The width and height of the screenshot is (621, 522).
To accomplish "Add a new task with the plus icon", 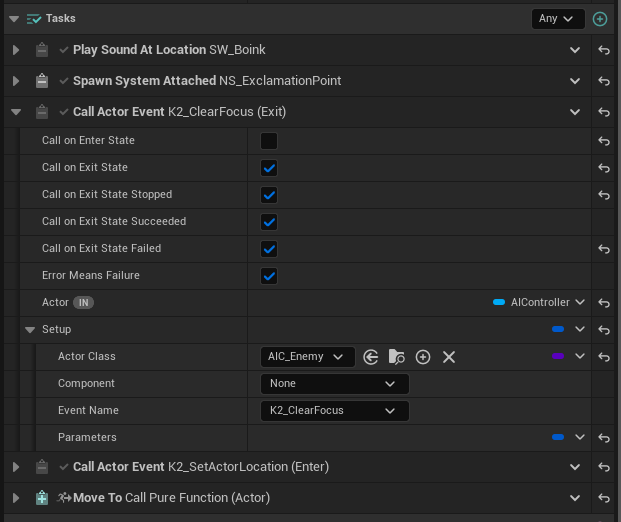I will 600,19.
